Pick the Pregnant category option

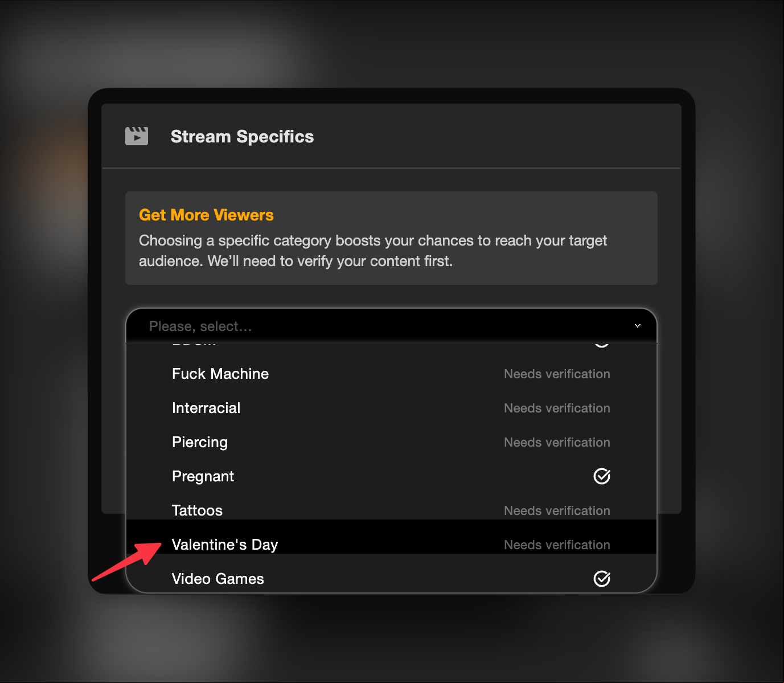click(x=391, y=476)
